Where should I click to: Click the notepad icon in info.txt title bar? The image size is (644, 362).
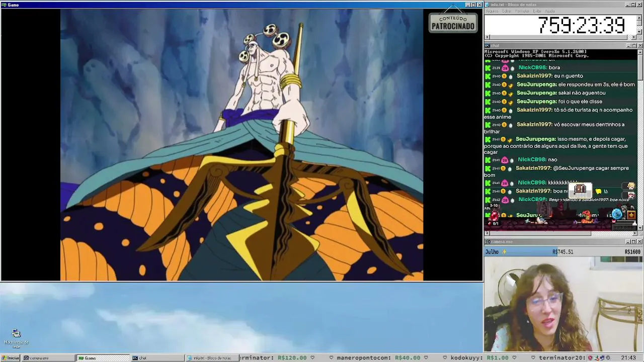click(487, 5)
